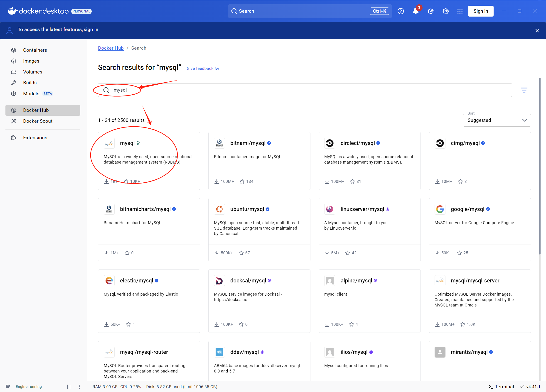The image size is (546, 392).
Task: Open the Learning Center graduation cap icon
Action: coord(430,11)
